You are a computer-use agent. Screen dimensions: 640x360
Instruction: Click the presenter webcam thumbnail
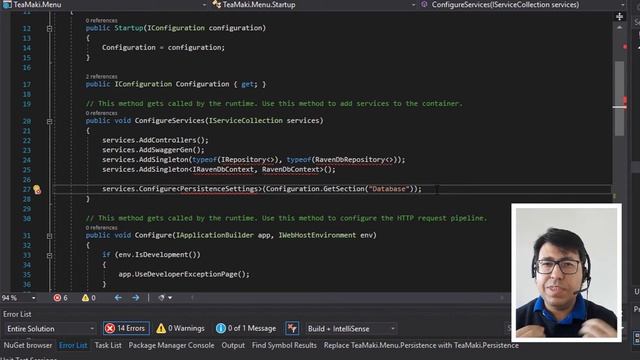(567, 272)
